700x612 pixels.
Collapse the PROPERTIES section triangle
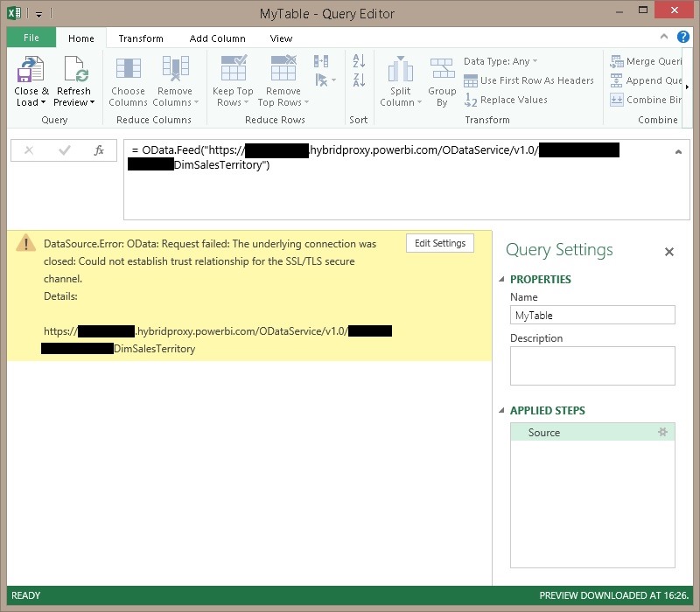click(x=501, y=279)
